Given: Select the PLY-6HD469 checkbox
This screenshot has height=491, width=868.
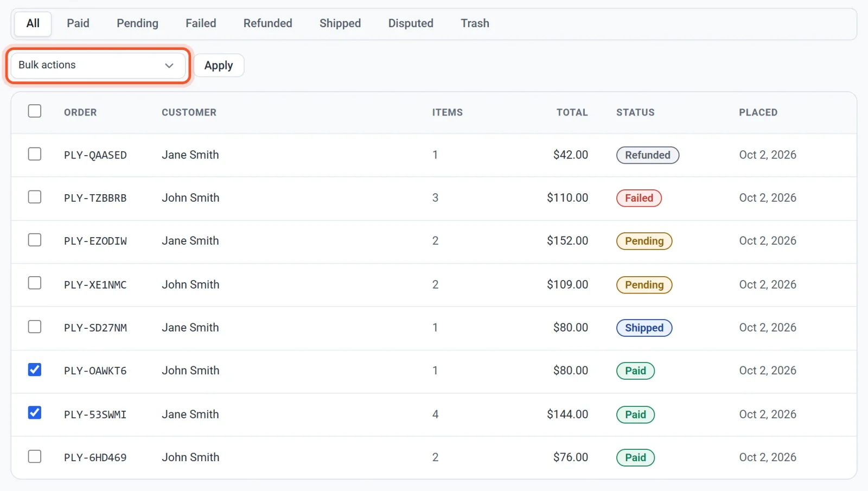Looking at the screenshot, I should point(35,456).
